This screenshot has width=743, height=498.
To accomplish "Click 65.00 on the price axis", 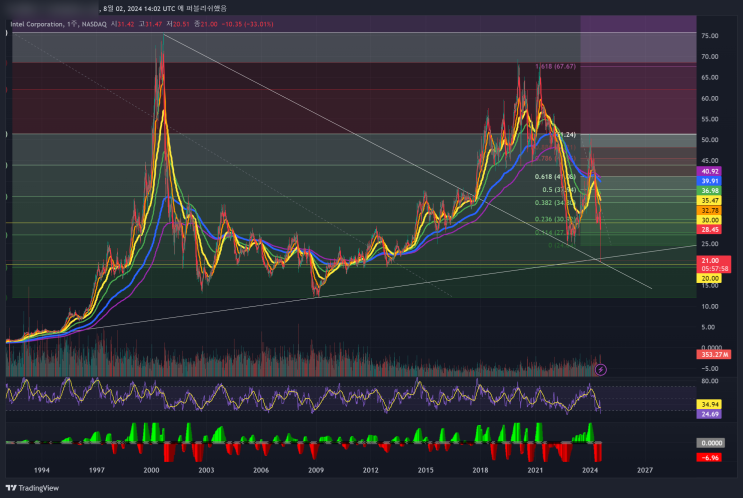I will coord(709,78).
